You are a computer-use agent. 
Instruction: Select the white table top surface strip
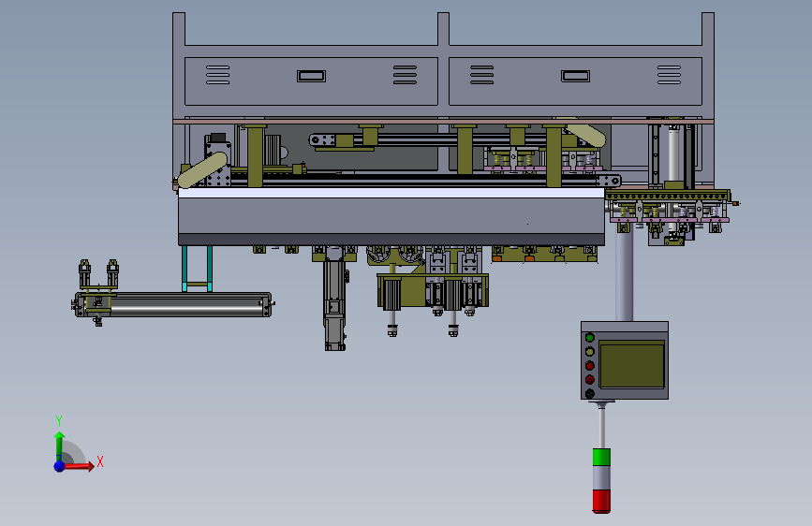click(391, 193)
